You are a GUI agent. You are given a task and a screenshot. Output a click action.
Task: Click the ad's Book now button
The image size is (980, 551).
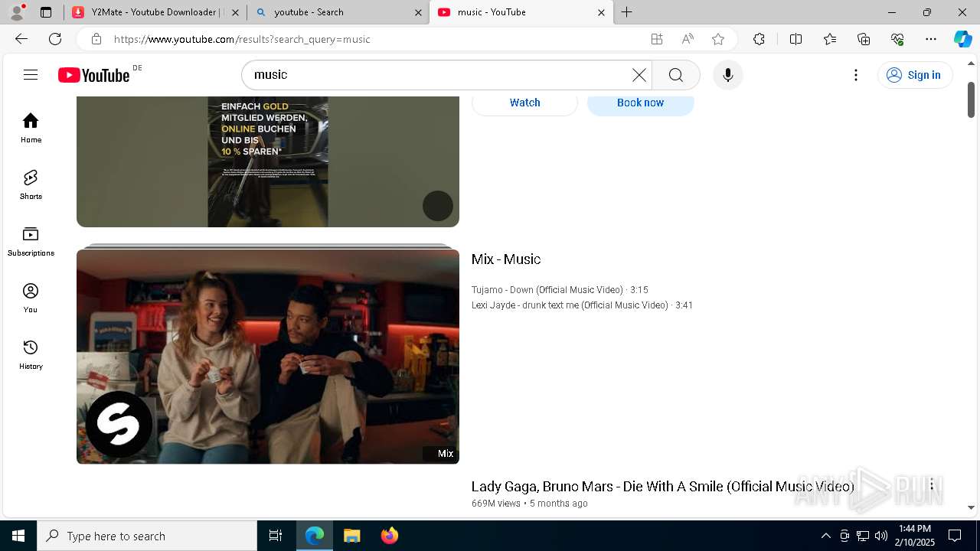pyautogui.click(x=640, y=103)
